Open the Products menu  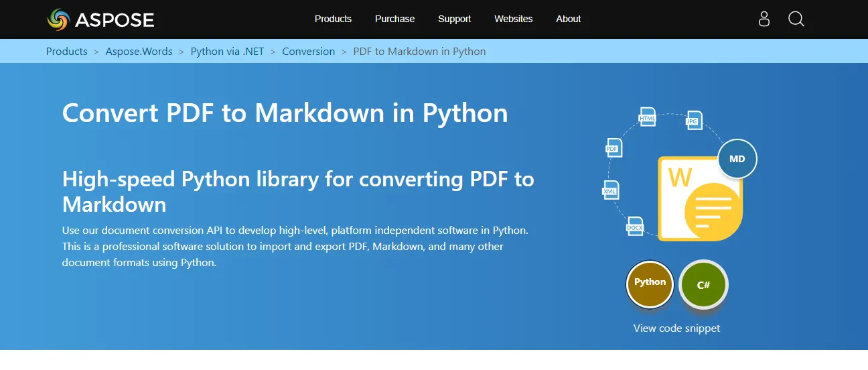333,19
